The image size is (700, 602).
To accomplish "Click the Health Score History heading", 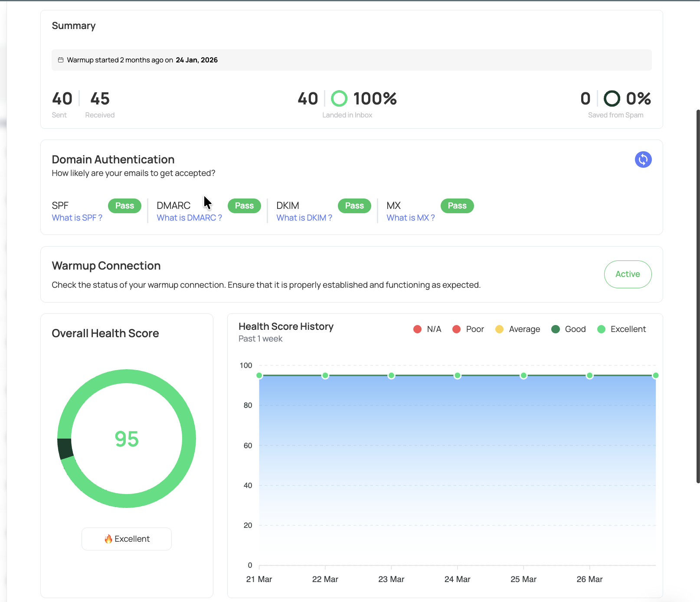I will [286, 326].
